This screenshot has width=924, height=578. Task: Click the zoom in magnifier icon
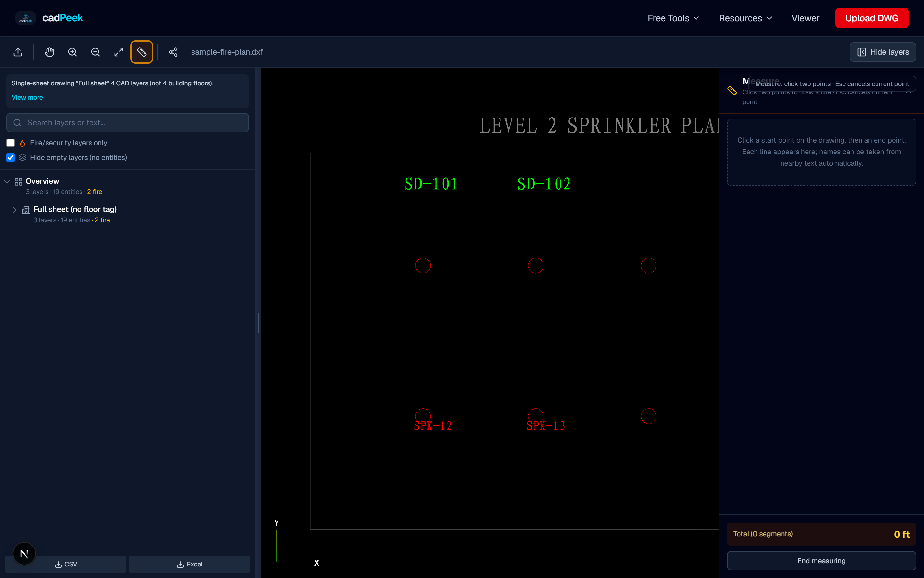click(73, 52)
